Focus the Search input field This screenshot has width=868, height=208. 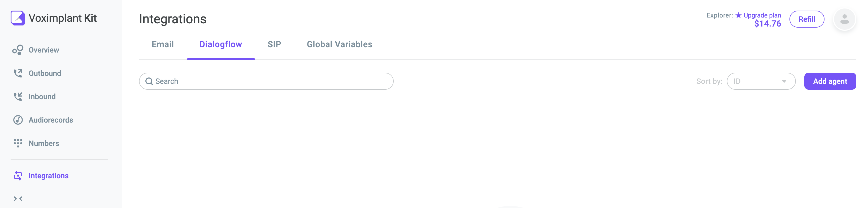coord(266,81)
